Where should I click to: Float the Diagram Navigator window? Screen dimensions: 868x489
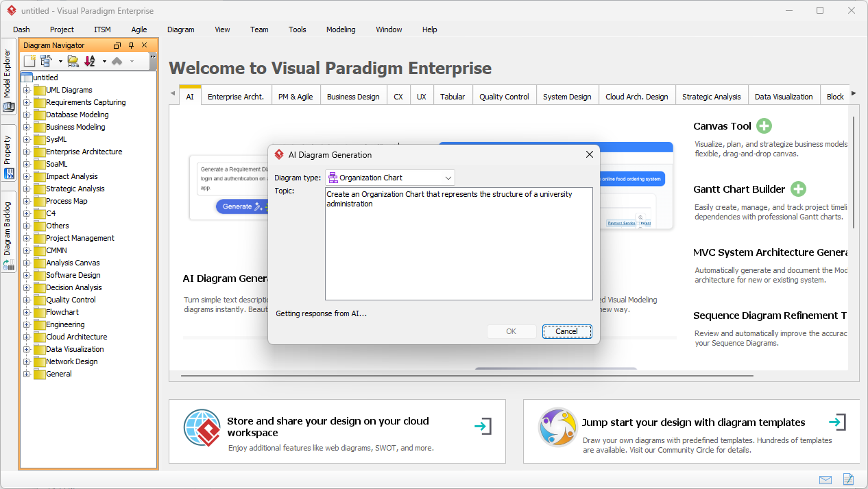click(117, 45)
